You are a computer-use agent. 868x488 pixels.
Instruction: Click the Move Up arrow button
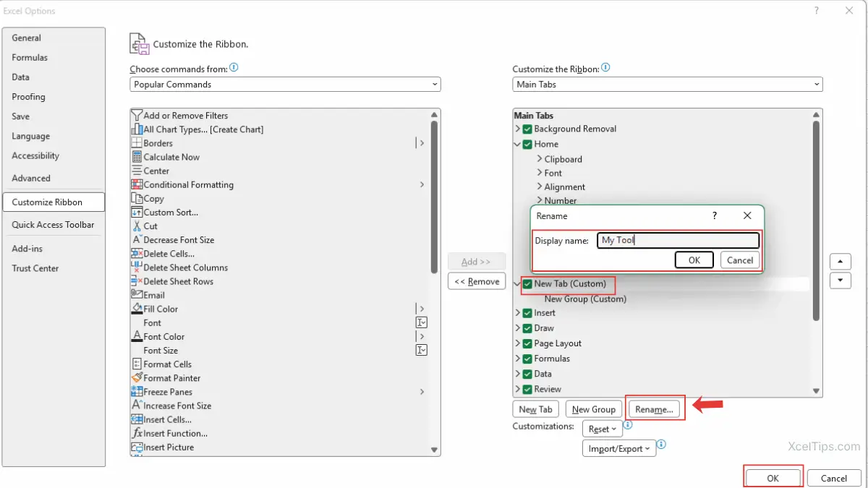tap(839, 262)
